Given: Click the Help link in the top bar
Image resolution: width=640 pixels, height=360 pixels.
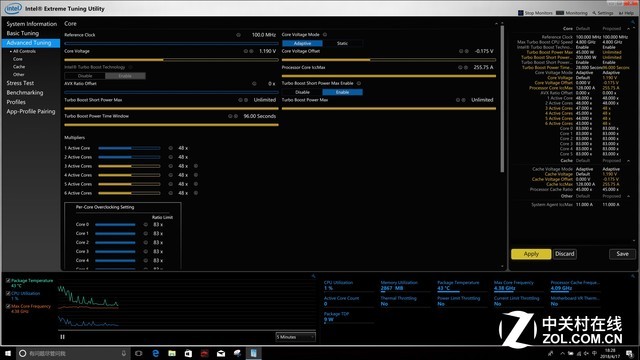Looking at the screenshot, I should tap(627, 13).
